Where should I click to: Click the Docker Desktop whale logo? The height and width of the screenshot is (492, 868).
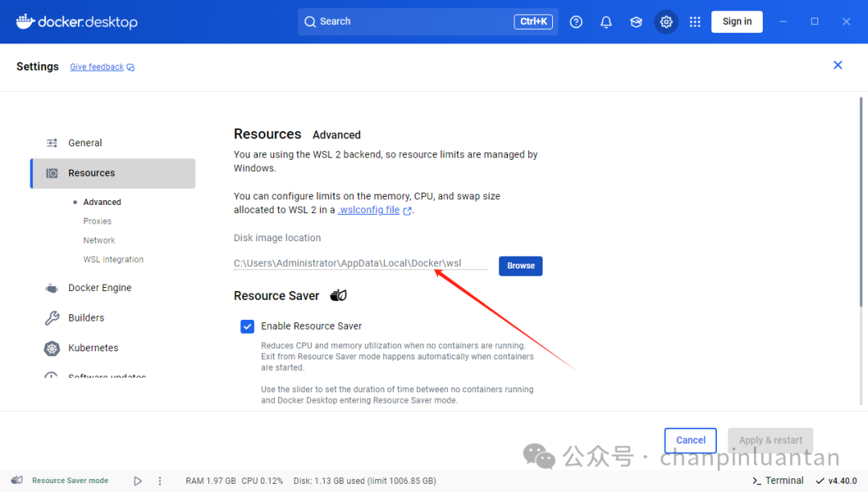pos(26,22)
